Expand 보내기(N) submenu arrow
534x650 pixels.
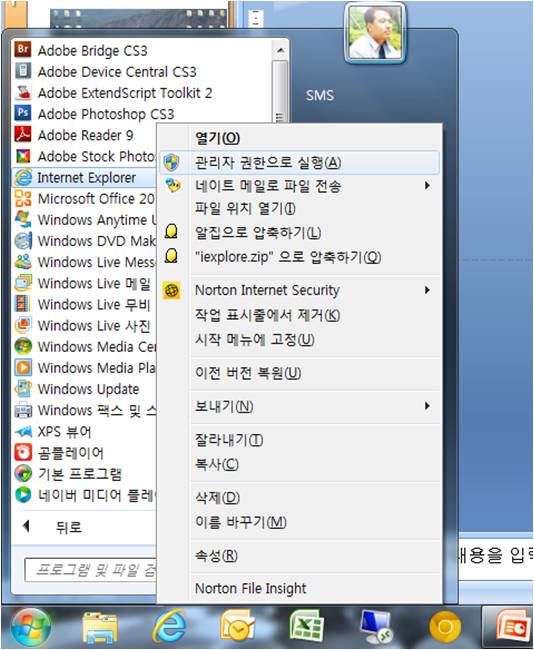click(x=427, y=406)
